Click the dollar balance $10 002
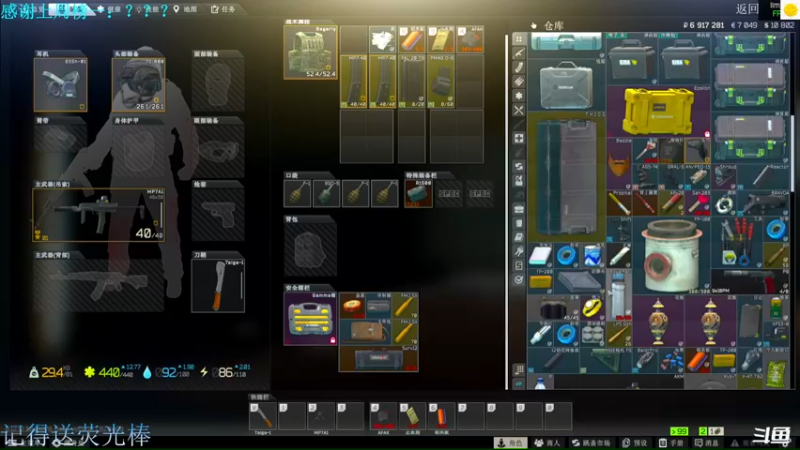This screenshot has height=450, width=800. coord(779,25)
